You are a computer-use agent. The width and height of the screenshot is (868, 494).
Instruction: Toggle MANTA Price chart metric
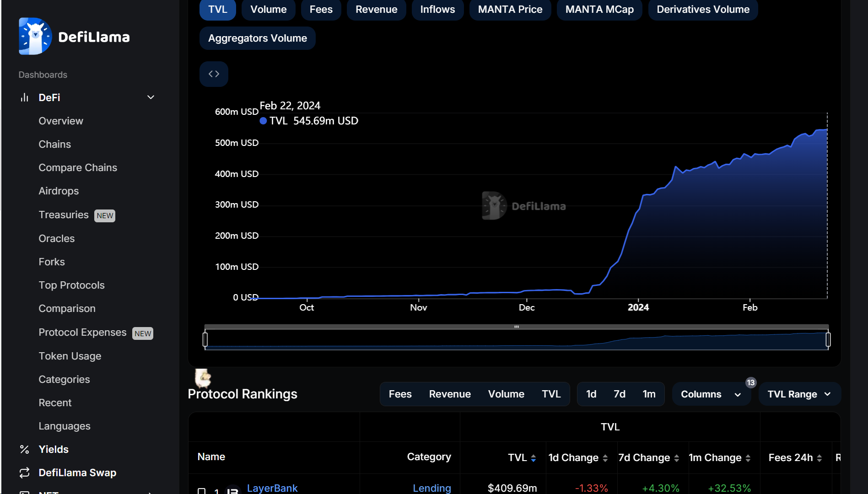click(510, 10)
